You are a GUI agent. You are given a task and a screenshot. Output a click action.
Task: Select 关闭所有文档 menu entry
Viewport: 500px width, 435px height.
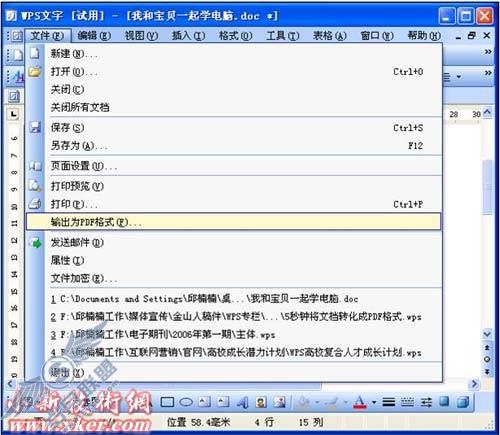pyautogui.click(x=234, y=107)
